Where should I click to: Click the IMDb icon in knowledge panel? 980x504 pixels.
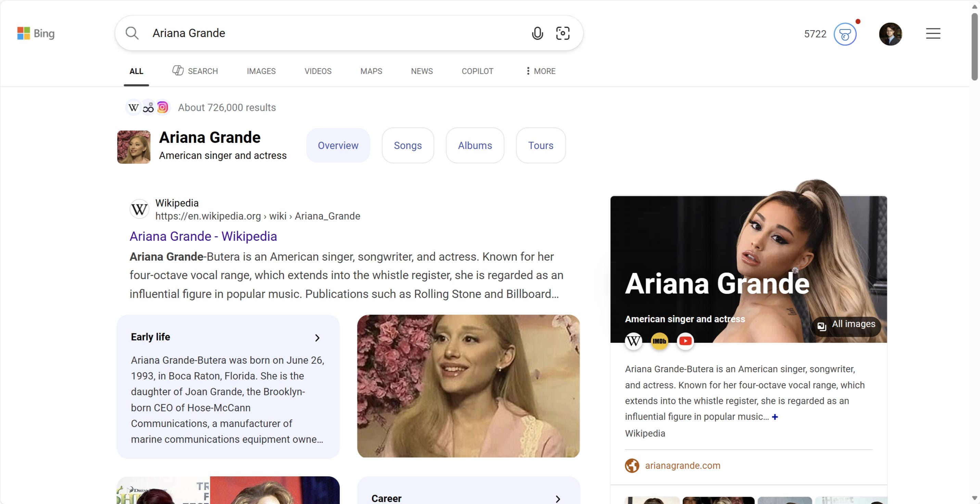click(x=659, y=341)
